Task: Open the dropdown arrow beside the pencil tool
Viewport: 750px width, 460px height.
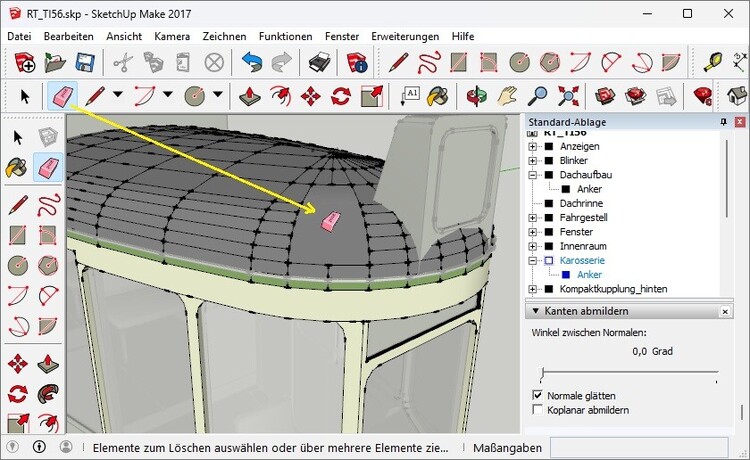Action: [118, 94]
